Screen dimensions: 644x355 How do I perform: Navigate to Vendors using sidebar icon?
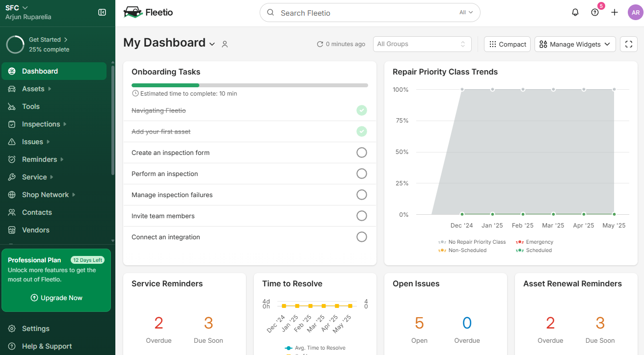click(x=35, y=230)
